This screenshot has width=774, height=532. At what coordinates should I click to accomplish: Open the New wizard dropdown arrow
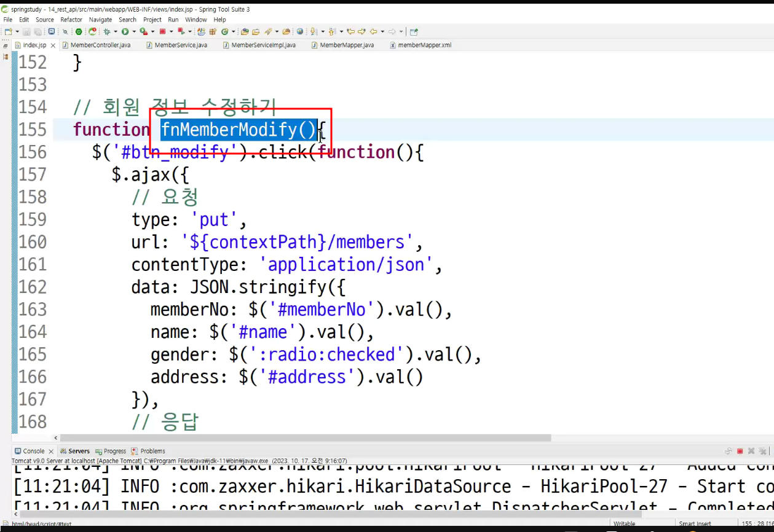pyautogui.click(x=17, y=31)
